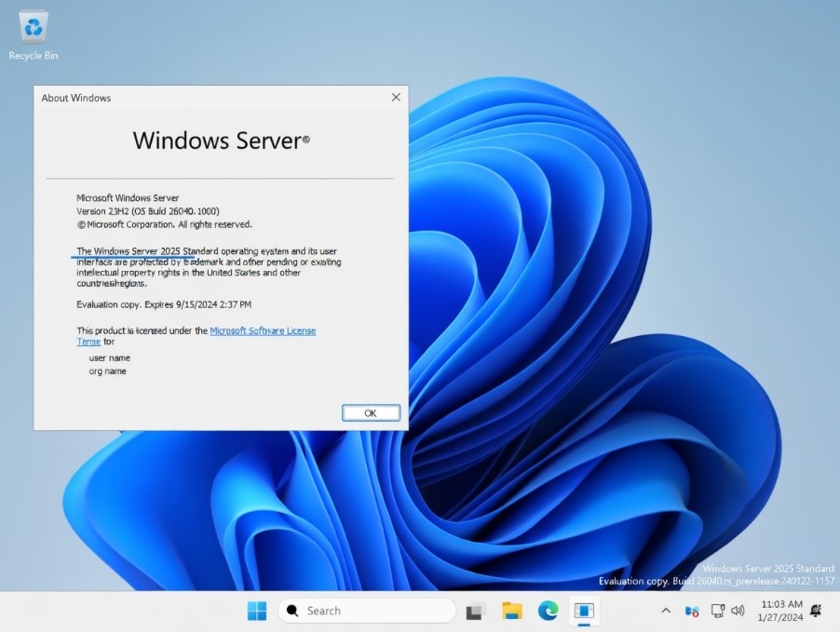This screenshot has width=840, height=632.
Task: Confirm the About Windows dialog with OK
Action: pyautogui.click(x=371, y=413)
